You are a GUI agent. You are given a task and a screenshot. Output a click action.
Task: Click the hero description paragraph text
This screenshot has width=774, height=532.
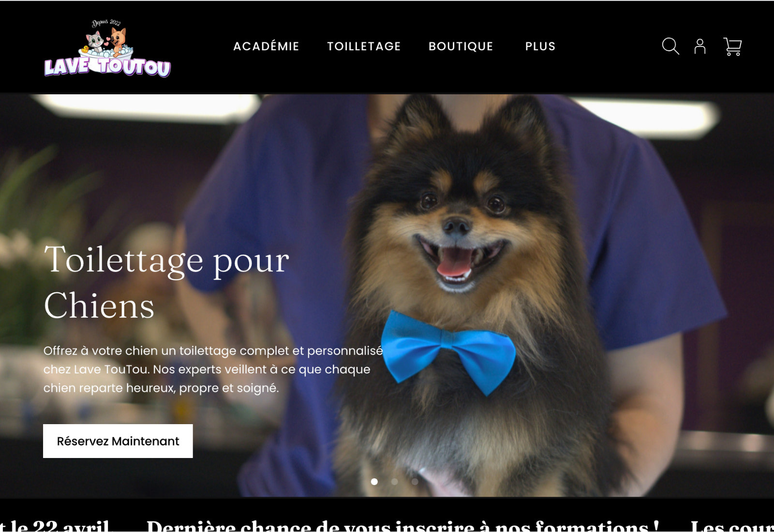pos(213,369)
